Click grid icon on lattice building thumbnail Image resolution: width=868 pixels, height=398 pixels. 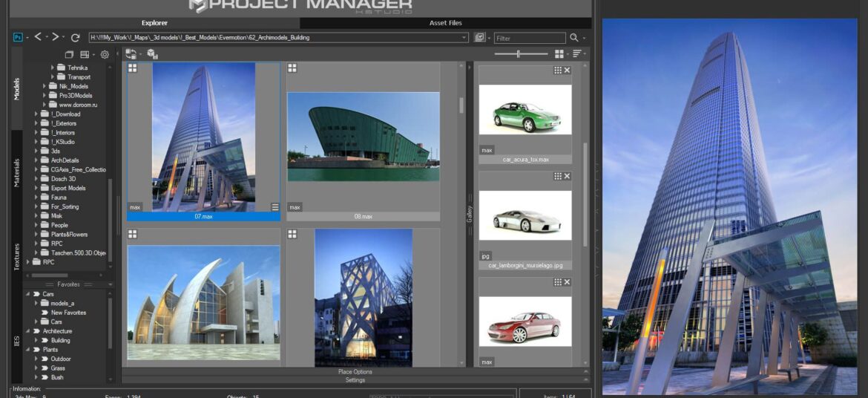292,234
